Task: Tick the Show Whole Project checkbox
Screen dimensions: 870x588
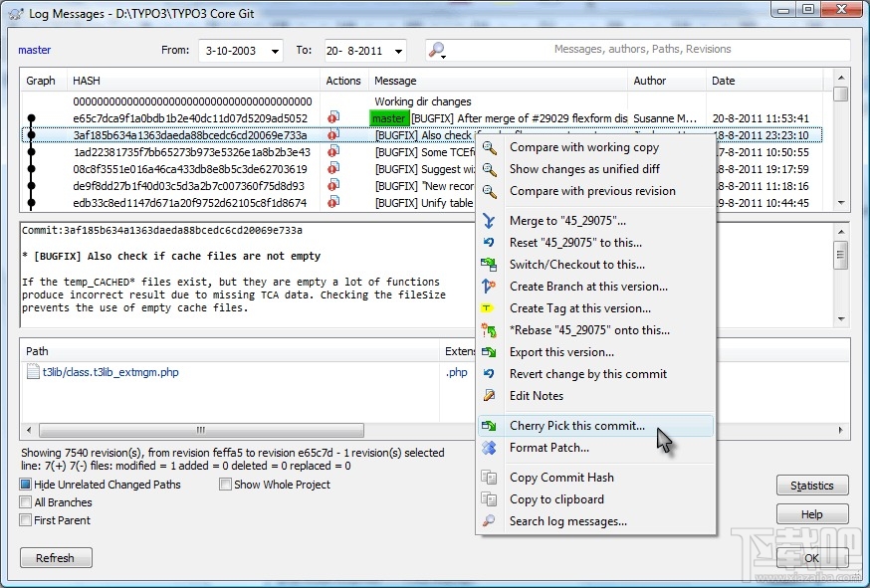Action: tap(226, 485)
